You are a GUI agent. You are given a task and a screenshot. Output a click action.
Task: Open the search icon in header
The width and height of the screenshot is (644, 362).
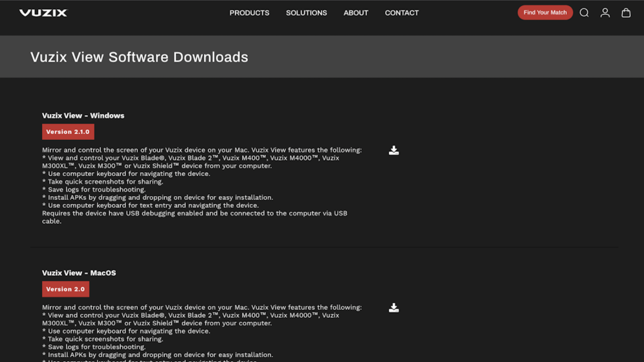[584, 13]
